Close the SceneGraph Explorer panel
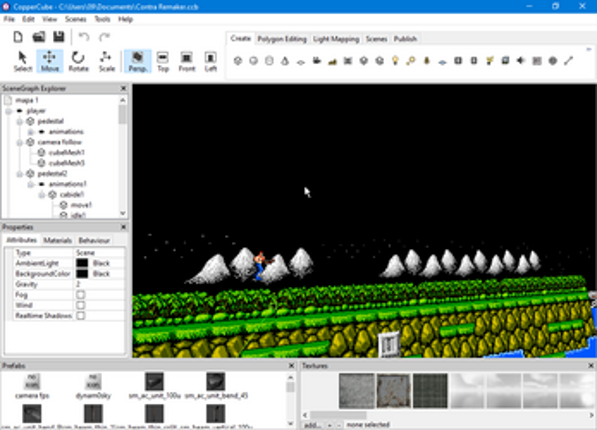The width and height of the screenshot is (597, 430). pyautogui.click(x=123, y=88)
